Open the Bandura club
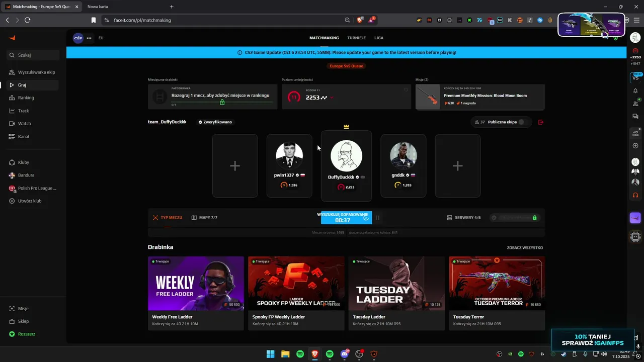 (x=33, y=175)
